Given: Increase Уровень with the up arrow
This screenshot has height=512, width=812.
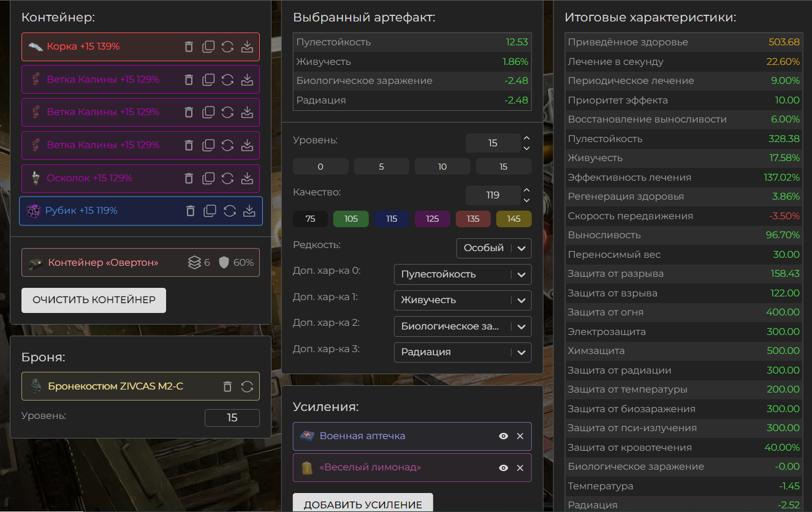Looking at the screenshot, I should (x=526, y=139).
